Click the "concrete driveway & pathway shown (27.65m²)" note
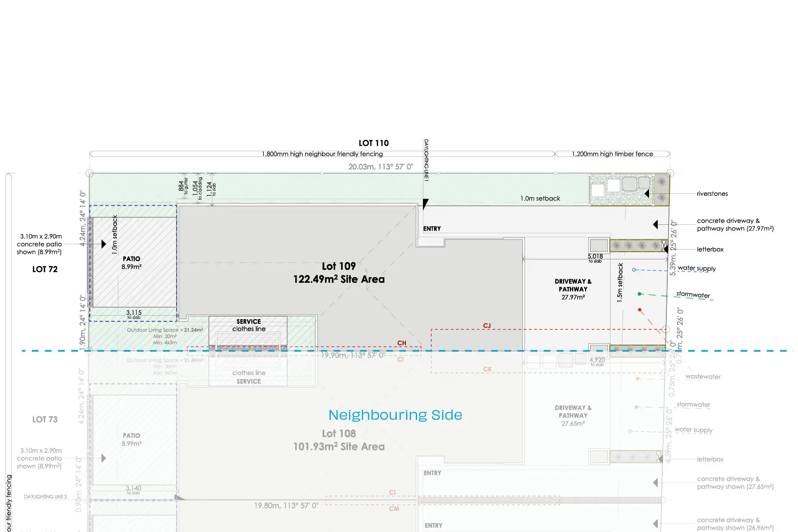Viewport: 798px width, 532px height. (735, 483)
